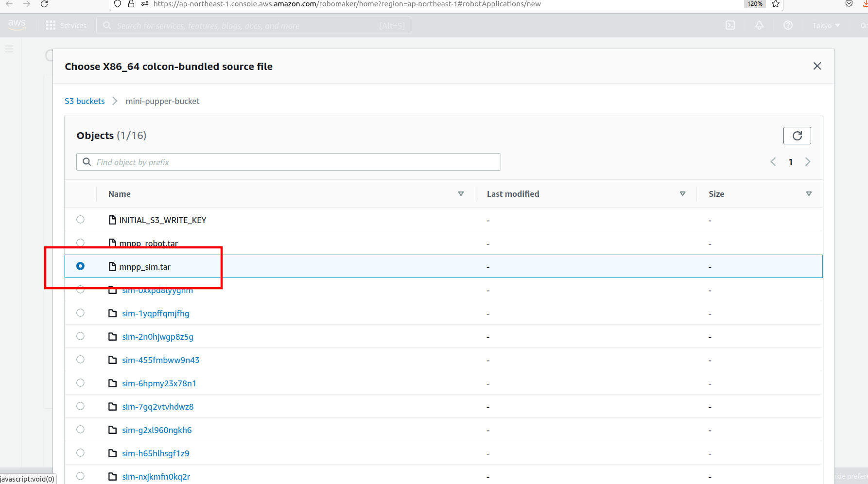Viewport: 868px width, 484px height.
Task: Click the shield tracking protection icon
Action: pos(118,4)
